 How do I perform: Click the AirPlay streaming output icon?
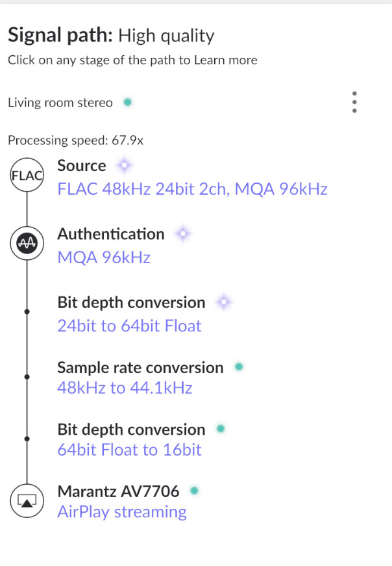27,500
